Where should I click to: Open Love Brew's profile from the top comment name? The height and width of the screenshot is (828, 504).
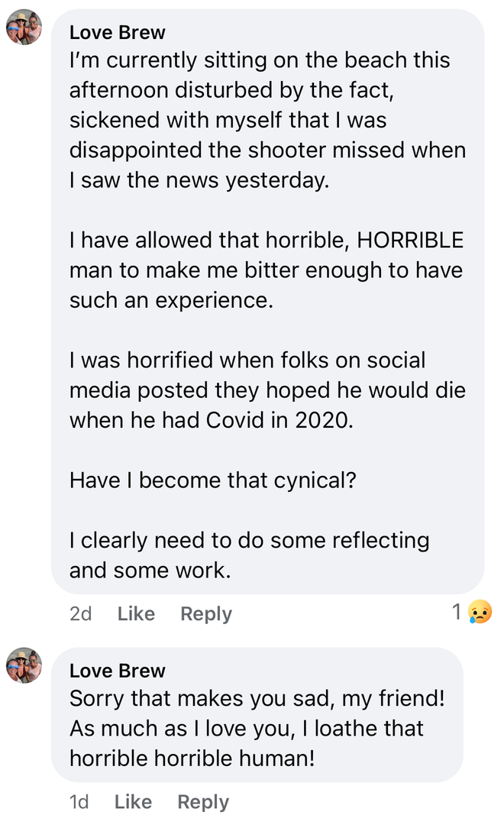point(117,32)
